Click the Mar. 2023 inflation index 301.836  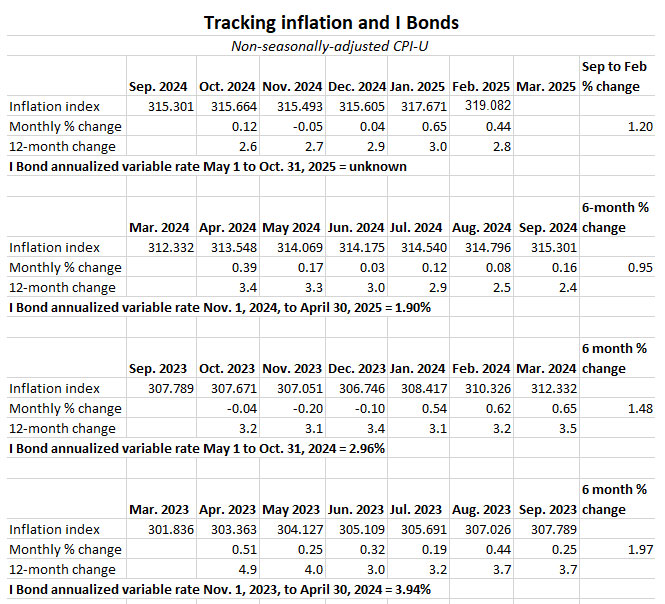(x=160, y=530)
